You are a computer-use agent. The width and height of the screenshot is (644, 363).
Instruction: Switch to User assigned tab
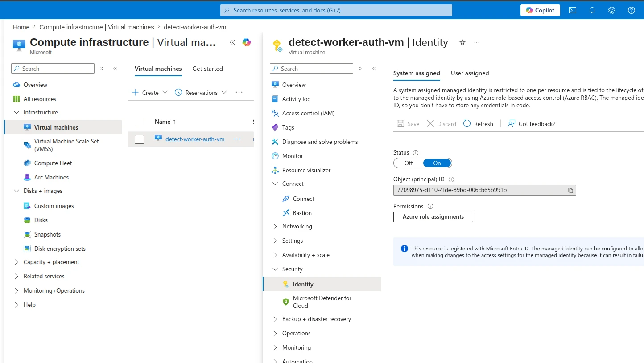tap(470, 73)
